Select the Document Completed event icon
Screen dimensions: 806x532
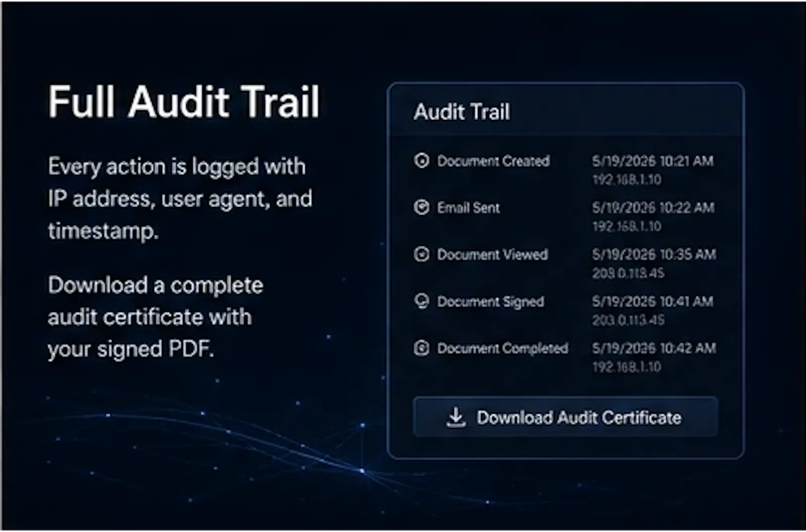422,348
